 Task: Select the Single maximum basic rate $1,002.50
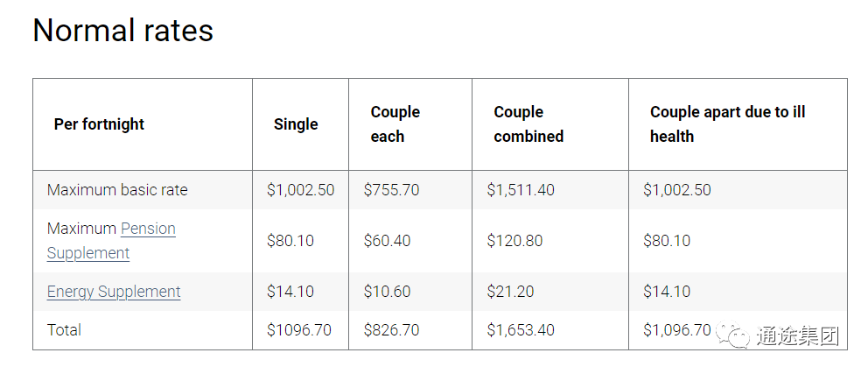[x=301, y=190]
